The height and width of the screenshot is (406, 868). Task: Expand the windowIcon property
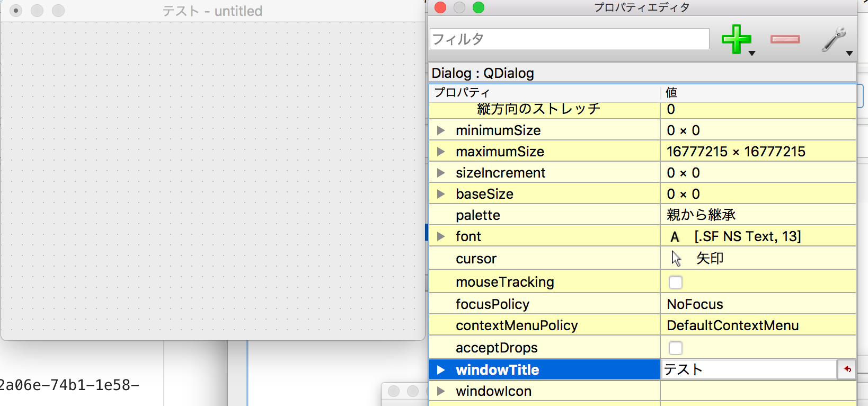coord(440,391)
